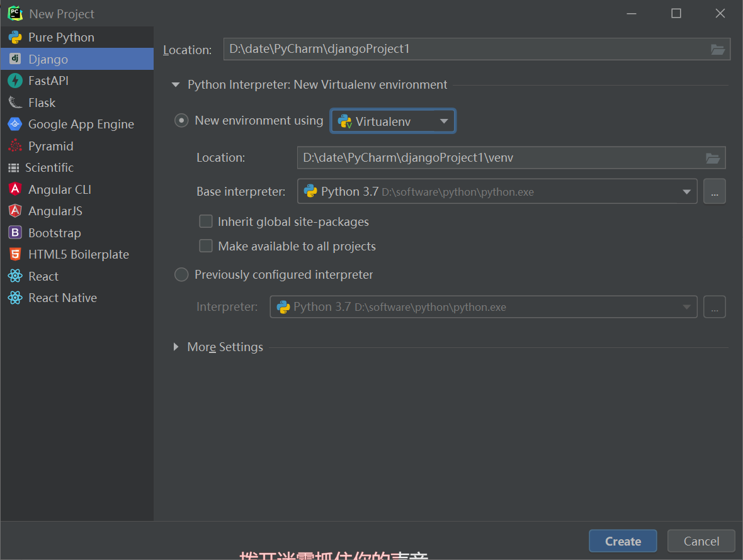Click the AngularJS shield icon

point(15,211)
